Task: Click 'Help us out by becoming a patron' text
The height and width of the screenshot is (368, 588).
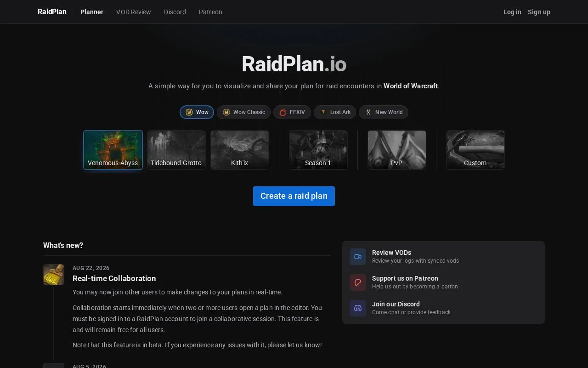Action: [415, 287]
